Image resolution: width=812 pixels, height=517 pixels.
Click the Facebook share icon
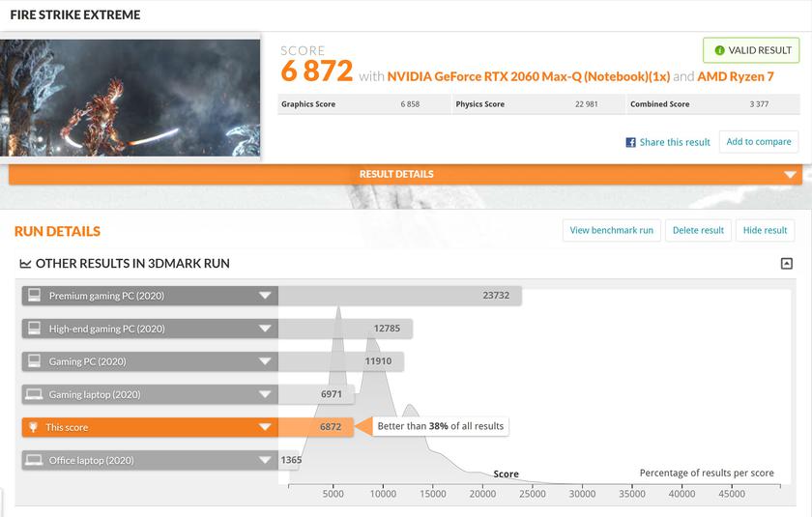630,142
